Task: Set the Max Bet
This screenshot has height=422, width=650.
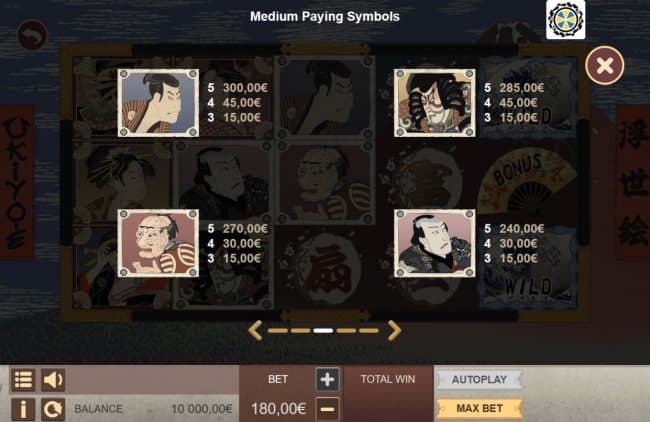Action: click(479, 409)
